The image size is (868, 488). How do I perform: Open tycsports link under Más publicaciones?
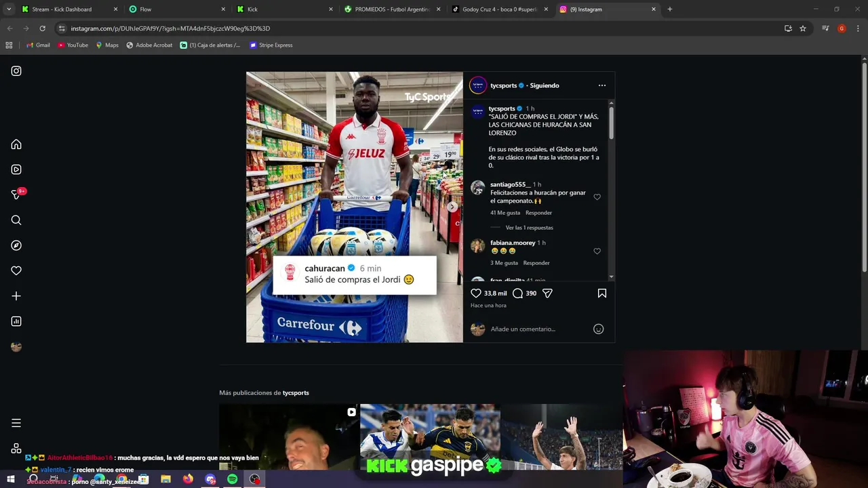296,393
